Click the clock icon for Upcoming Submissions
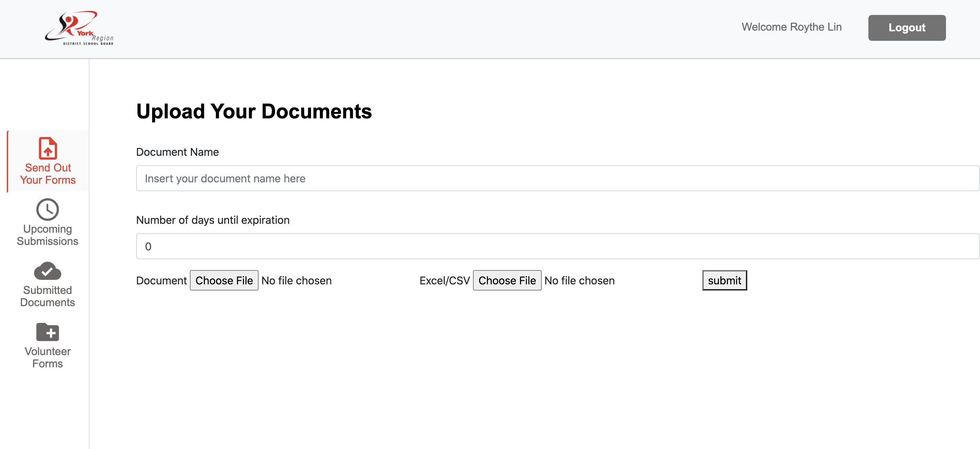980x449 pixels. pyautogui.click(x=48, y=209)
